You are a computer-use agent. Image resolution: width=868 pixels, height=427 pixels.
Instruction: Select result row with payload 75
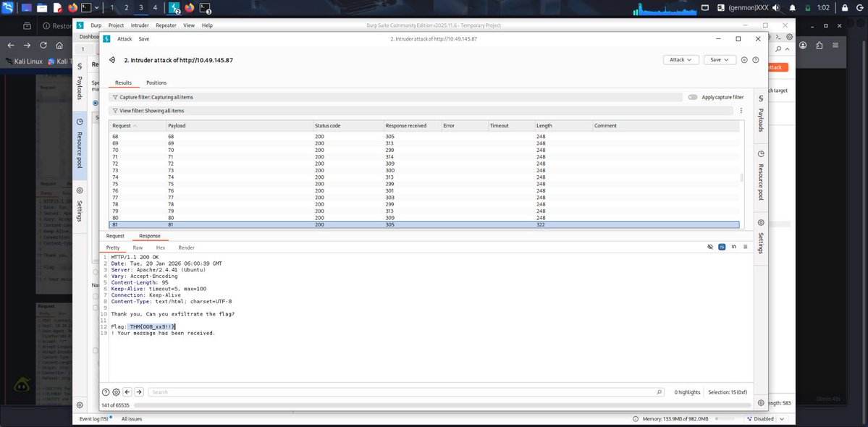click(x=424, y=184)
